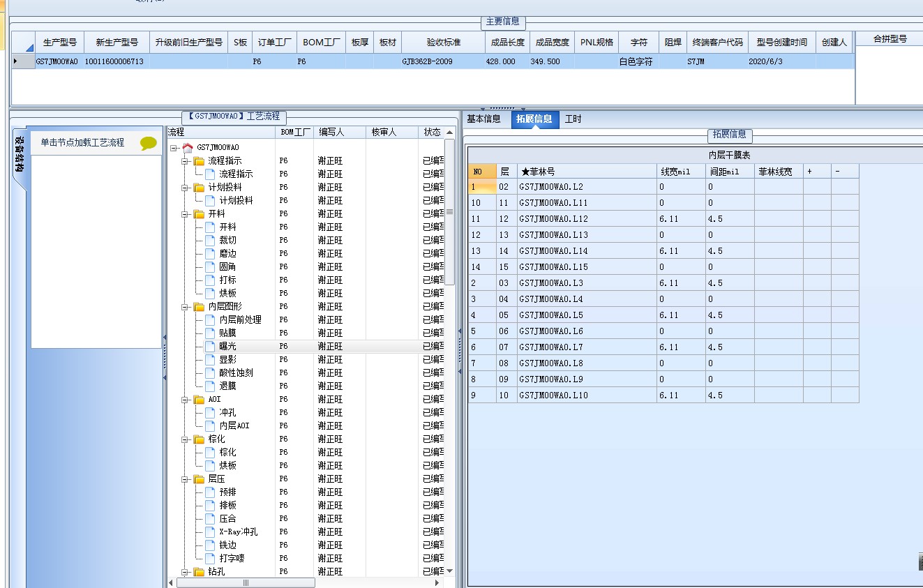Switch to the 基本信息 tab

click(x=483, y=119)
